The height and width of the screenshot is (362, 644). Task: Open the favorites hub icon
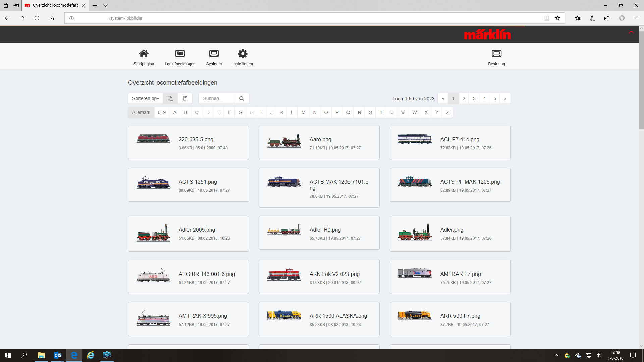tap(578, 18)
